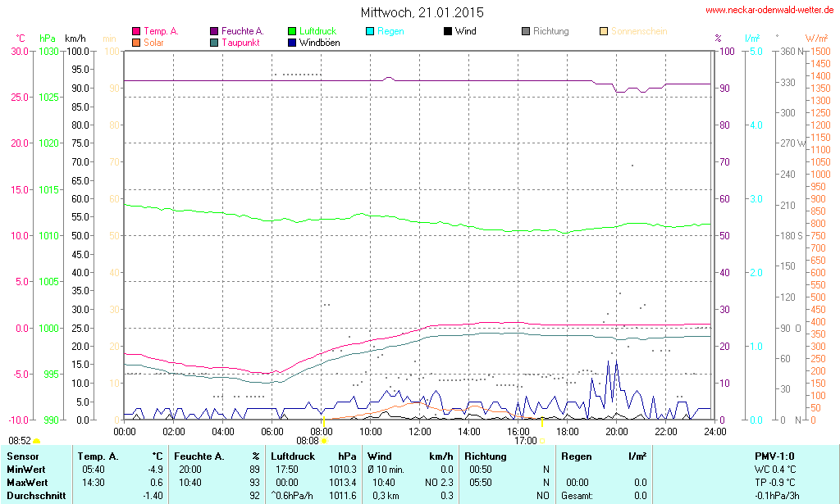Open the www.neckar-odenwald-wetter.de link
Image resolution: width=840 pixels, height=504 pixels.
pyautogui.click(x=769, y=11)
